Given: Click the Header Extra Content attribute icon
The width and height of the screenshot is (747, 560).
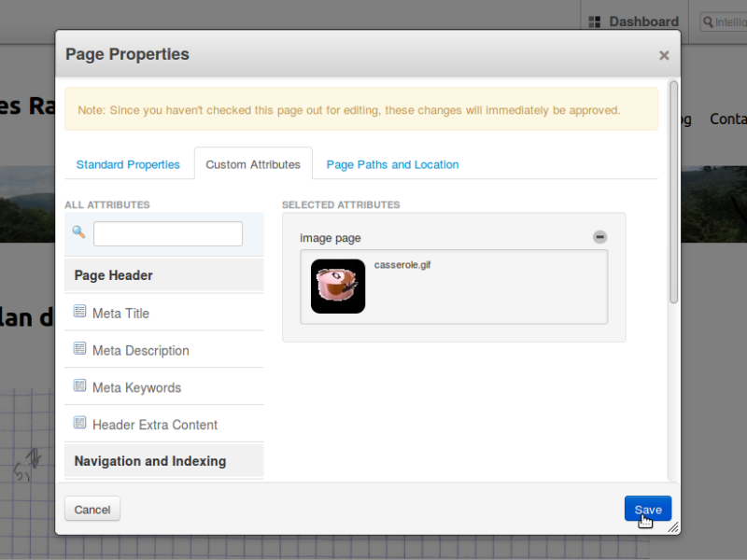Looking at the screenshot, I should (79, 423).
